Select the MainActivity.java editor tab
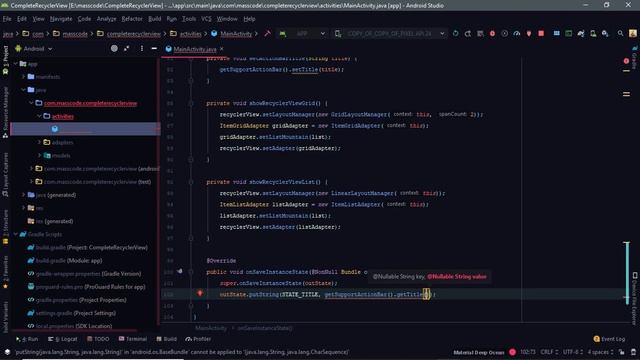Image resolution: width=640 pixels, height=360 pixels. coord(195,49)
